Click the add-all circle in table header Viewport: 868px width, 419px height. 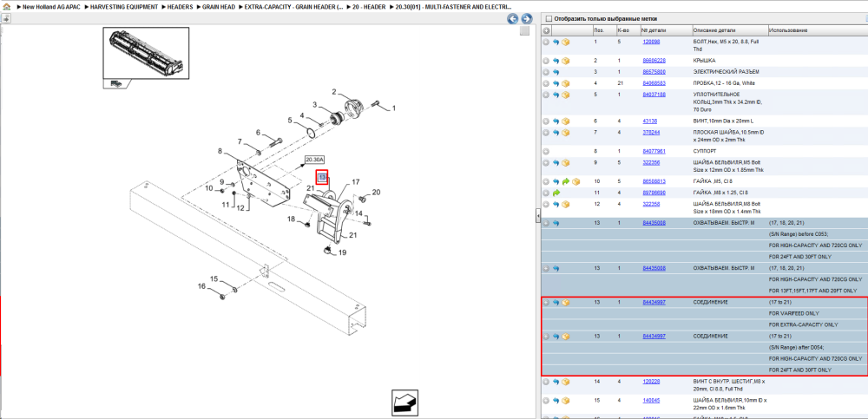coord(546,30)
